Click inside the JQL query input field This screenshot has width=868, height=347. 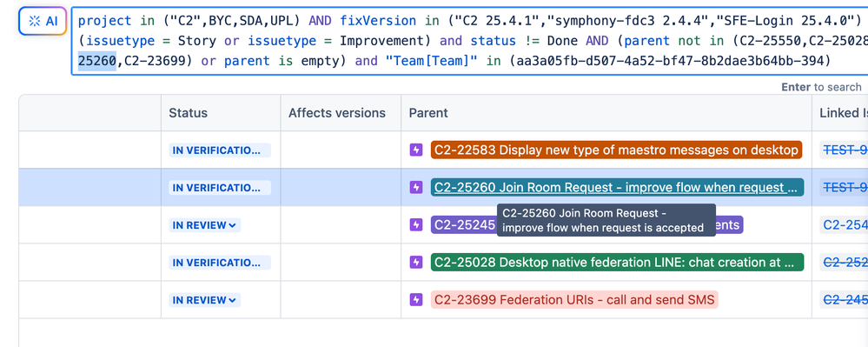point(469,41)
